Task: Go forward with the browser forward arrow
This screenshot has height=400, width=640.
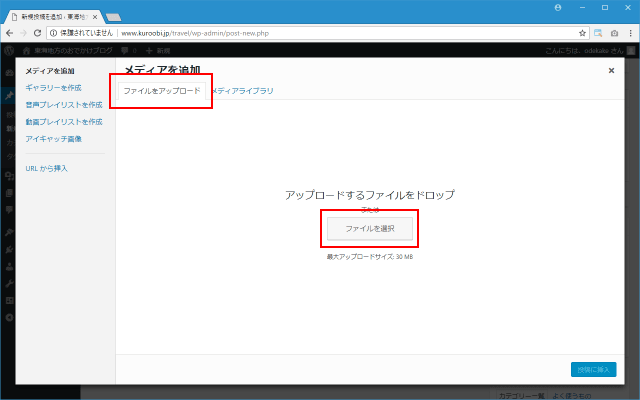Action: (23, 33)
